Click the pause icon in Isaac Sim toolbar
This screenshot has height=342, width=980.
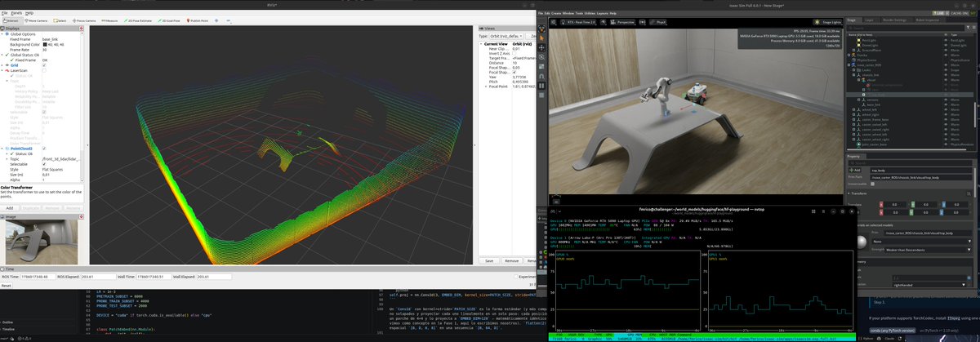coord(542,86)
